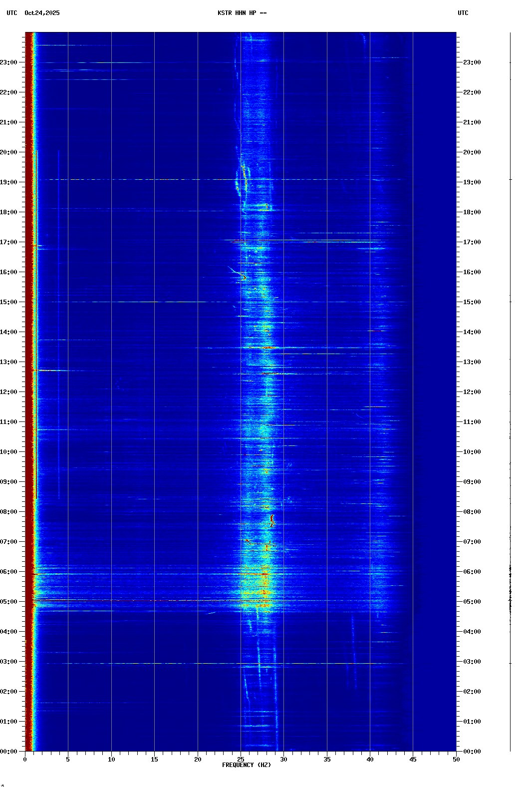Click the 17:00 time label on left axis
The height and width of the screenshot is (791, 532).
[x=9, y=242]
